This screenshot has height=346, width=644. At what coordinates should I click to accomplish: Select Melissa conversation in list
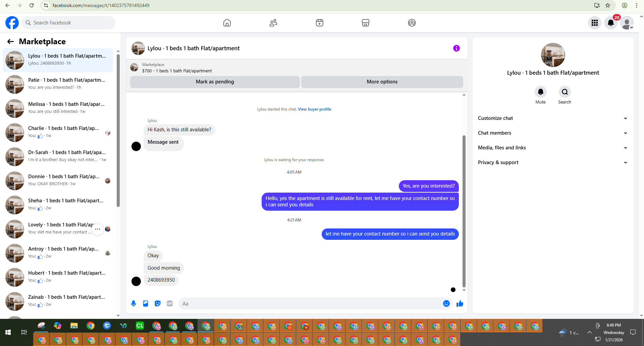[58, 109]
